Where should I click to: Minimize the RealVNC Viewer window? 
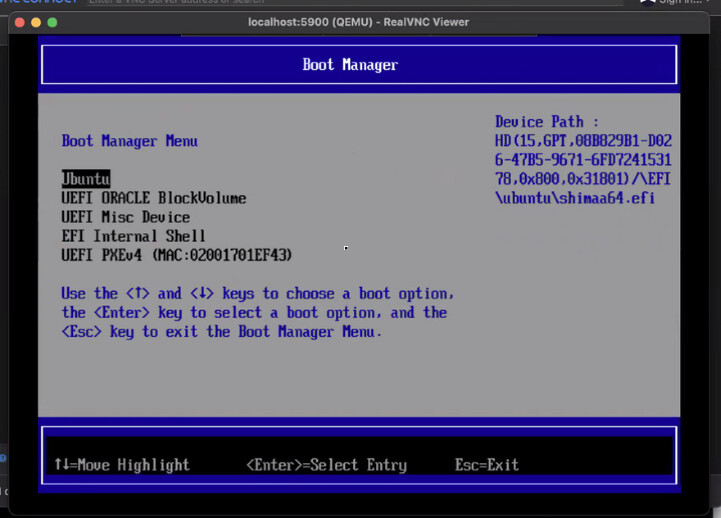[36, 22]
